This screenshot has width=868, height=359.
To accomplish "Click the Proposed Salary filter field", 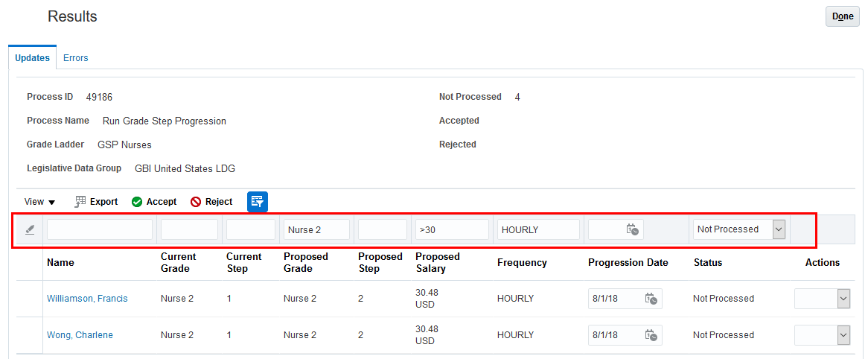I will click(x=453, y=229).
